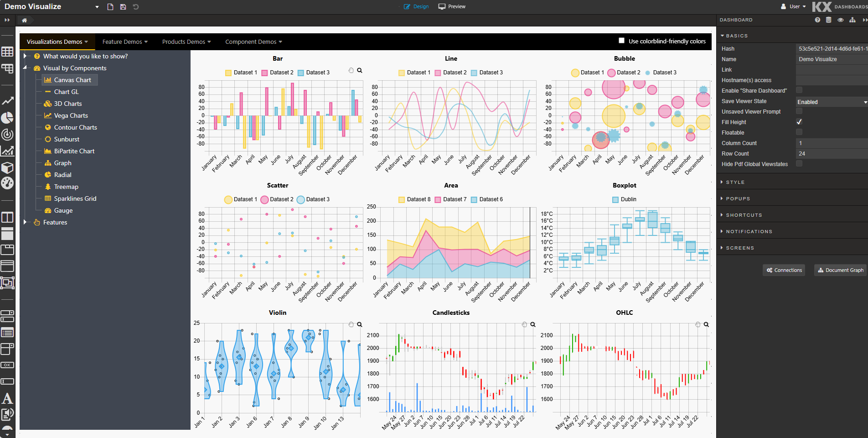
Task: Expand the Features tree node
Action: [x=26, y=222]
